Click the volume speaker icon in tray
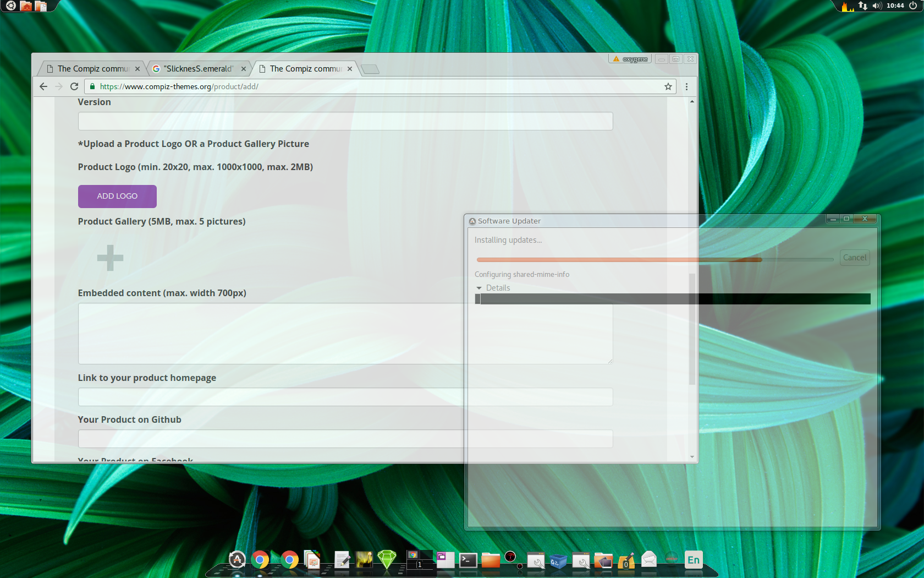Viewport: 924px width, 578px height. coord(877,6)
